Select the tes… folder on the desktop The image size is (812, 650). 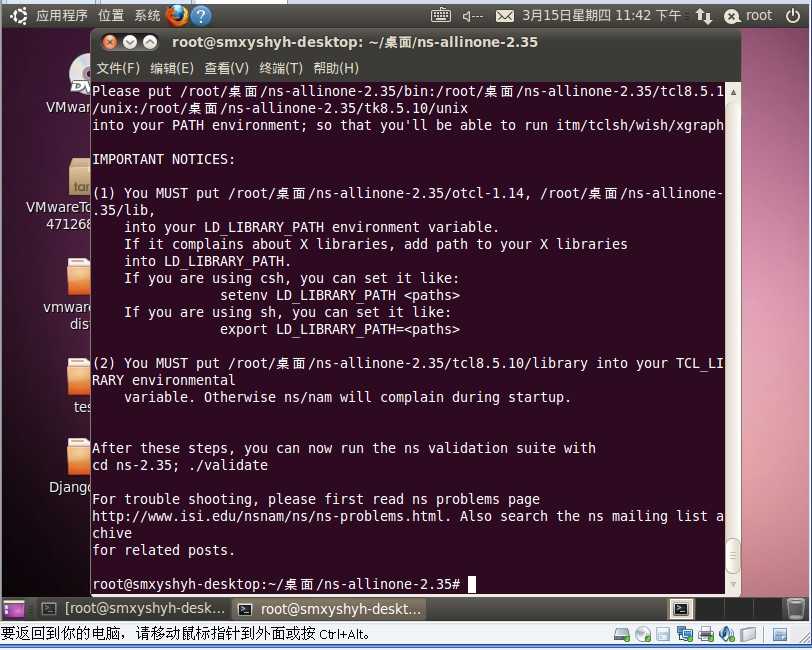point(78,377)
